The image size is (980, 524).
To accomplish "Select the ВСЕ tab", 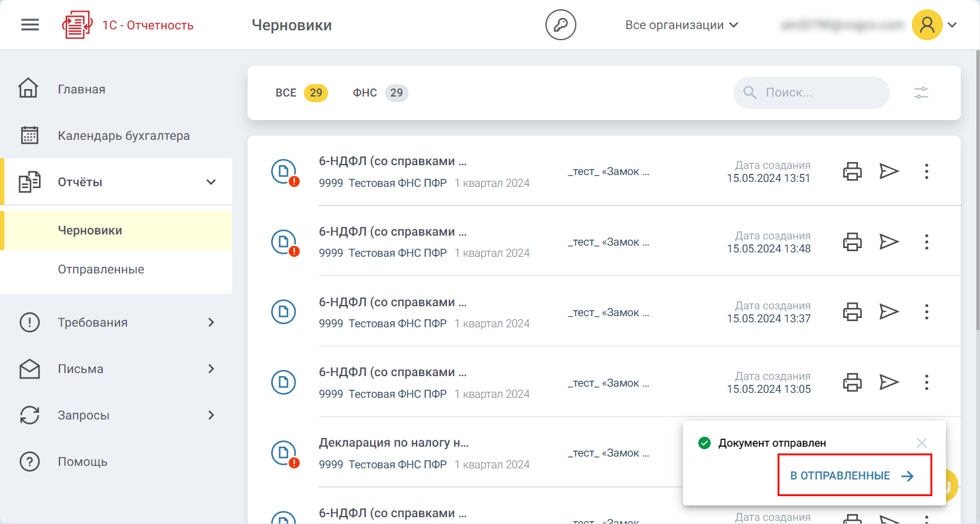I will [301, 93].
